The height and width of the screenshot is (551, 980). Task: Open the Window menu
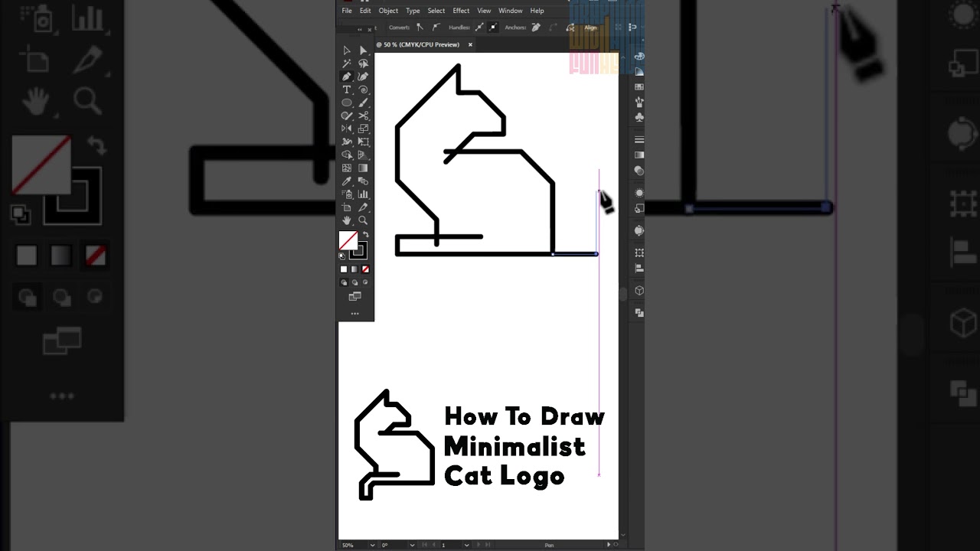(511, 11)
